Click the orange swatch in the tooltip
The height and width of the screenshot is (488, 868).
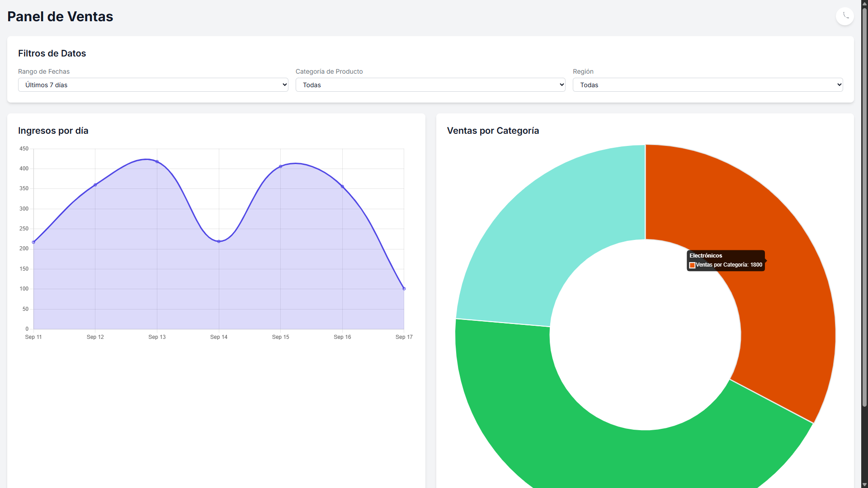692,265
